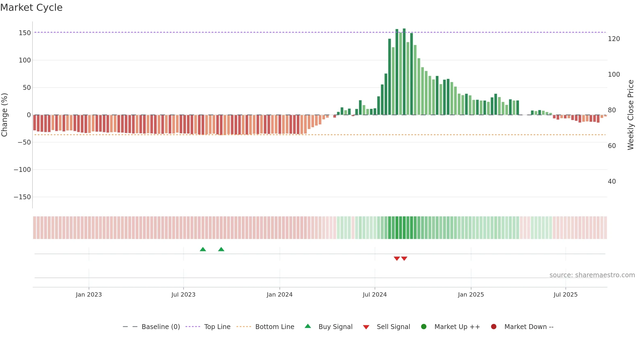644x362 pixels.
Task: Click the Jul 2024 axis label
Action: (375, 295)
